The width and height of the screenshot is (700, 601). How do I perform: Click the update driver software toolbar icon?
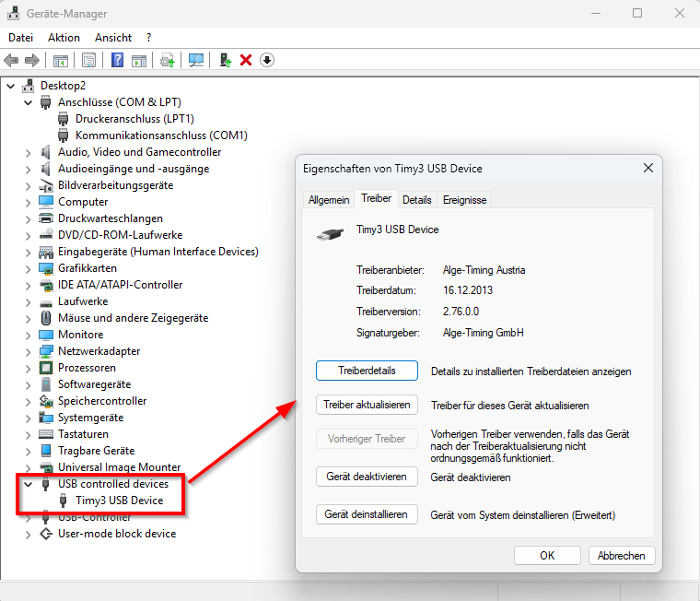pyautogui.click(x=168, y=60)
